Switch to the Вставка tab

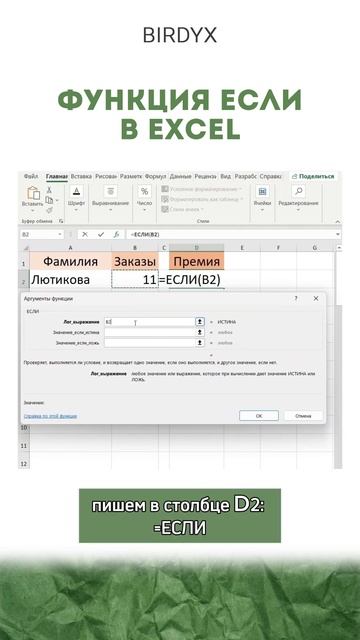tap(81, 176)
